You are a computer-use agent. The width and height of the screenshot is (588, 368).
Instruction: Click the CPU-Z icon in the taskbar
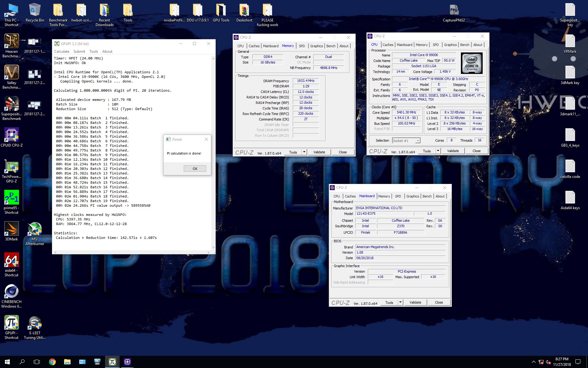click(x=127, y=362)
